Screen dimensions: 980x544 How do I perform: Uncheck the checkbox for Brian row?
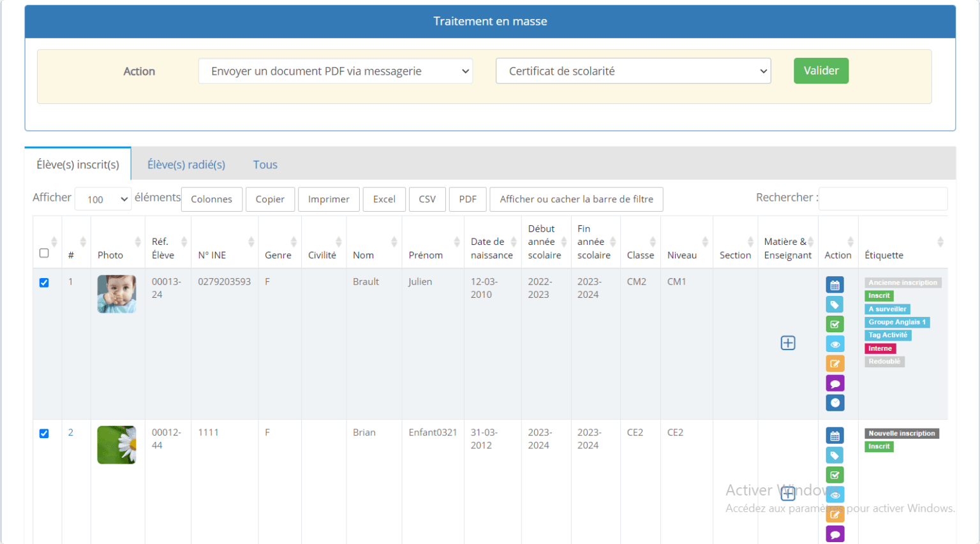tap(44, 434)
